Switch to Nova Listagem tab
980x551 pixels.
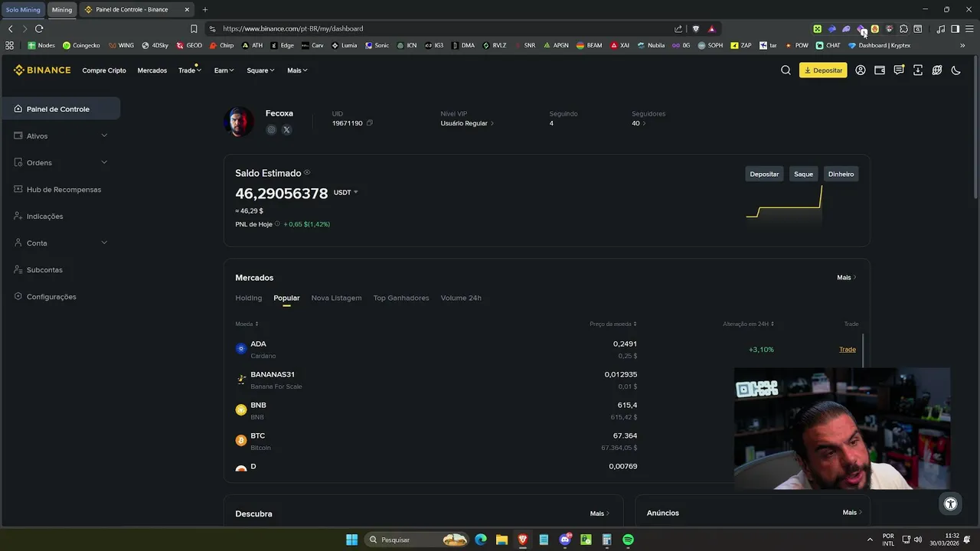(x=336, y=298)
